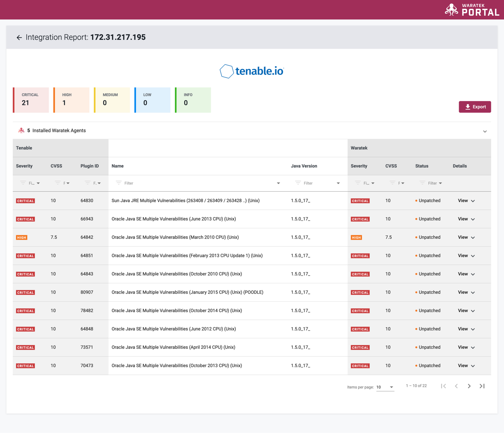
Task: Go to the first page
Action: click(443, 386)
